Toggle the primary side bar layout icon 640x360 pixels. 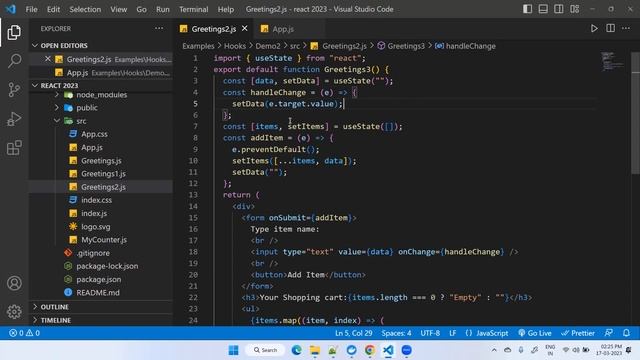[527, 9]
